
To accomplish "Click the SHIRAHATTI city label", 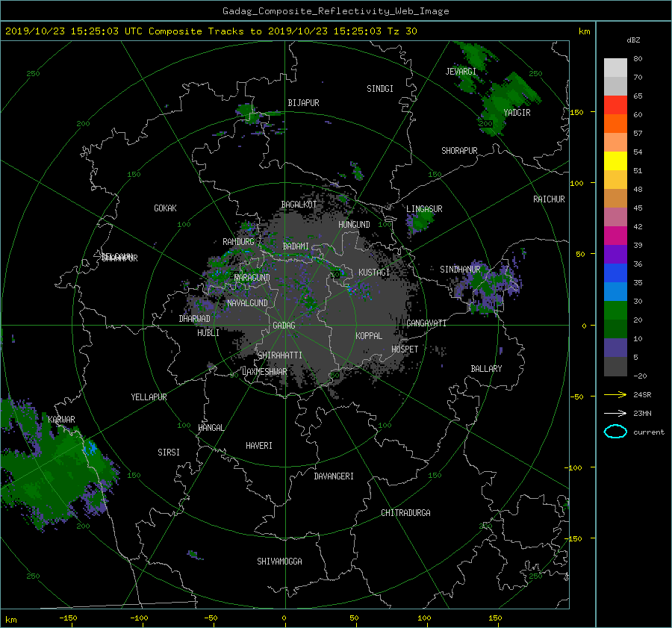I will tap(280, 355).
